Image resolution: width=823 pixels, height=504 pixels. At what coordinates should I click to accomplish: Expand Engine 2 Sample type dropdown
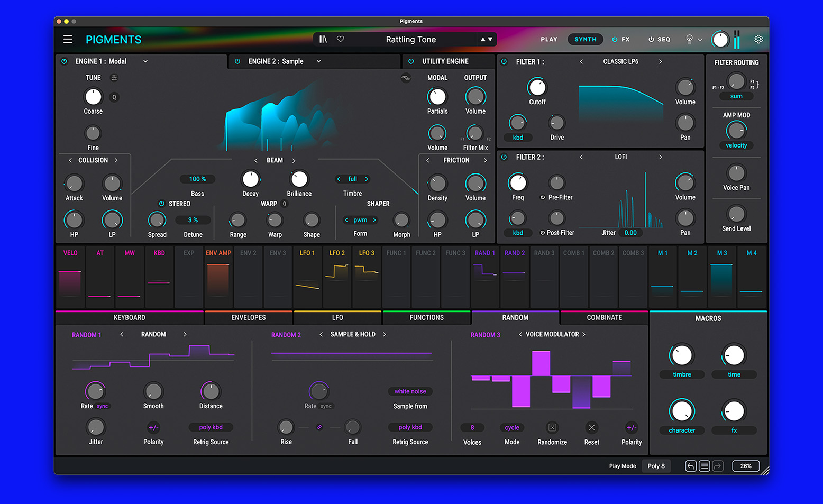319,61
